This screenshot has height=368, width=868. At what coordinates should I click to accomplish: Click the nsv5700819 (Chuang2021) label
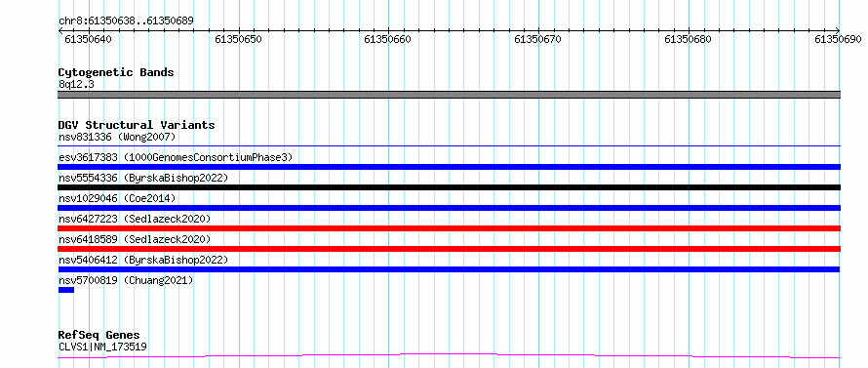point(126,280)
